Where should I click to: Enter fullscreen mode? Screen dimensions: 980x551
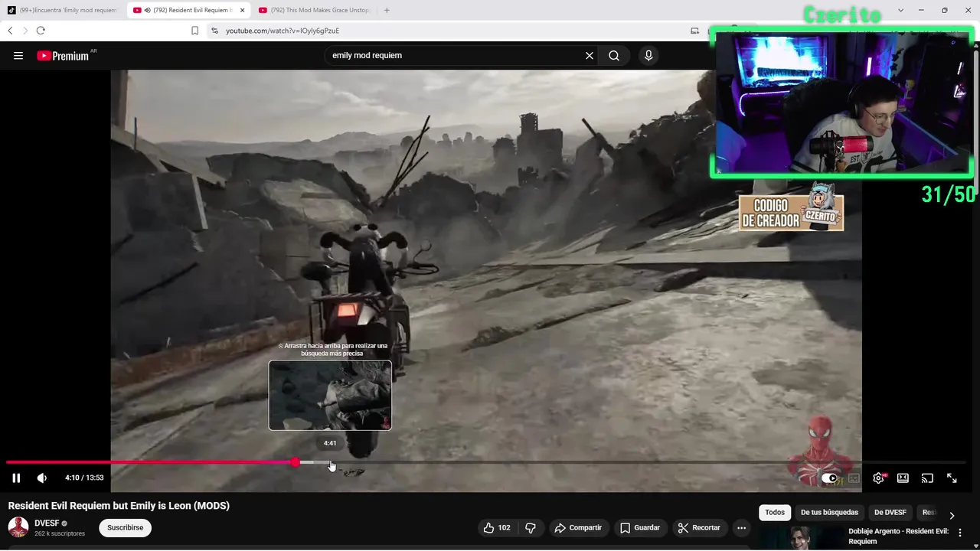(x=952, y=478)
